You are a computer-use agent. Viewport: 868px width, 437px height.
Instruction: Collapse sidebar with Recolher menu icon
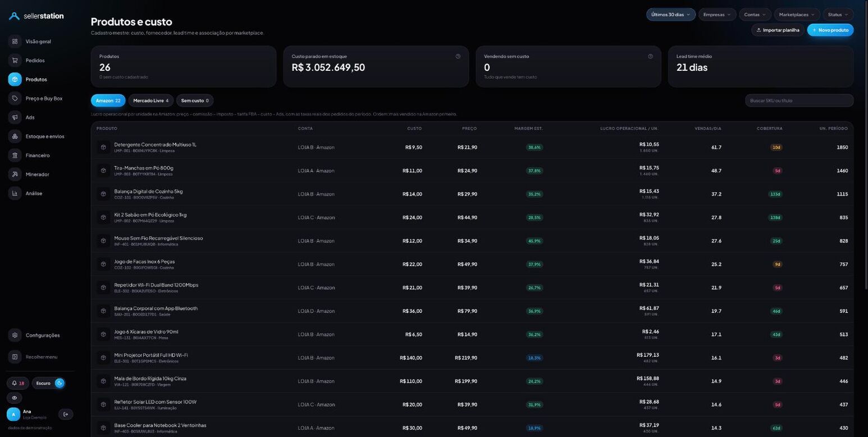15,357
